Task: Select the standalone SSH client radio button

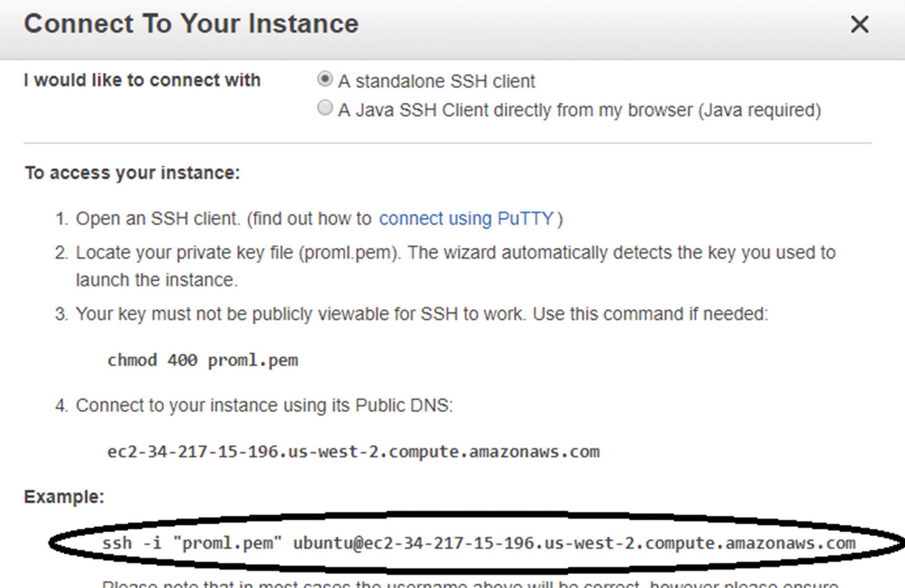Action: (x=325, y=79)
